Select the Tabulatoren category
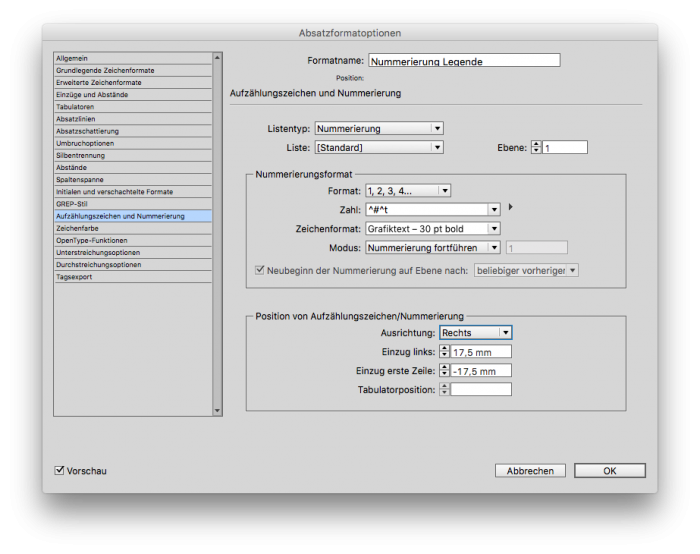This screenshot has height=554, width=700. click(133, 107)
